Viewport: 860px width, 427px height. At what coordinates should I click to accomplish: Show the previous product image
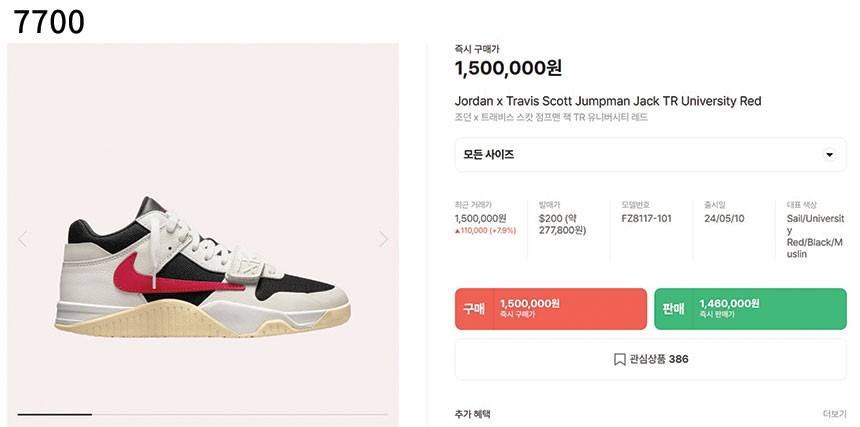(23, 239)
